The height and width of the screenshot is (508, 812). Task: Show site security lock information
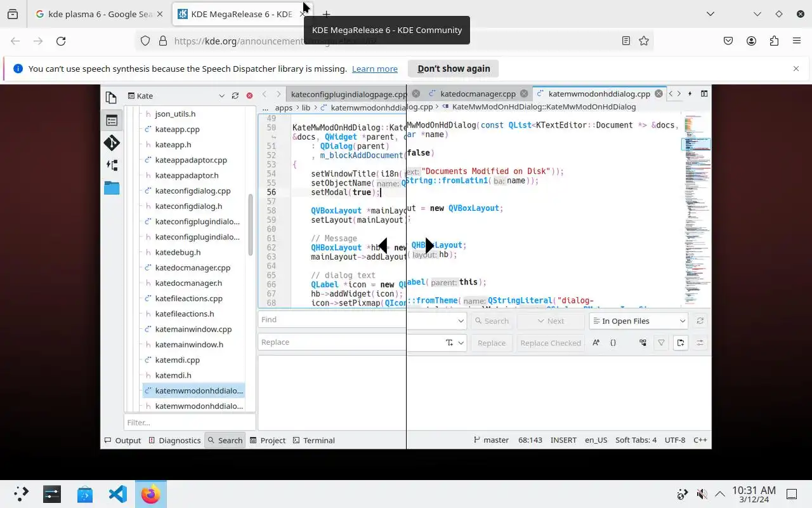click(162, 41)
